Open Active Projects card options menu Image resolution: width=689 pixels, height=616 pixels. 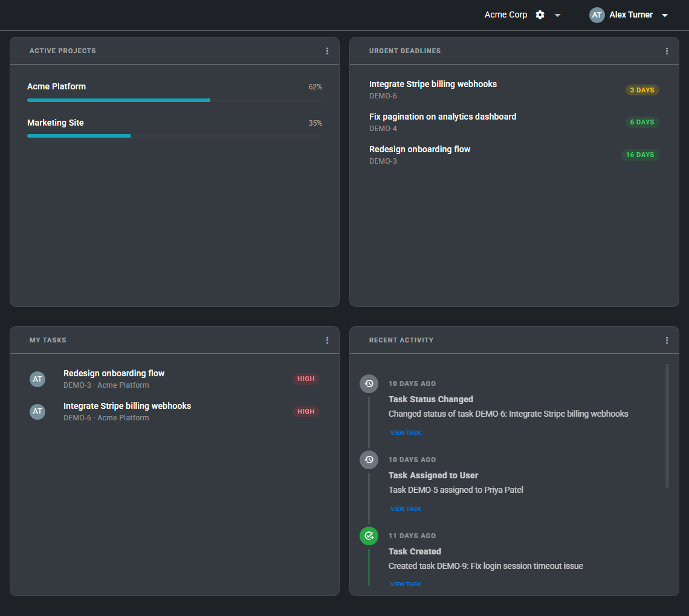(328, 51)
